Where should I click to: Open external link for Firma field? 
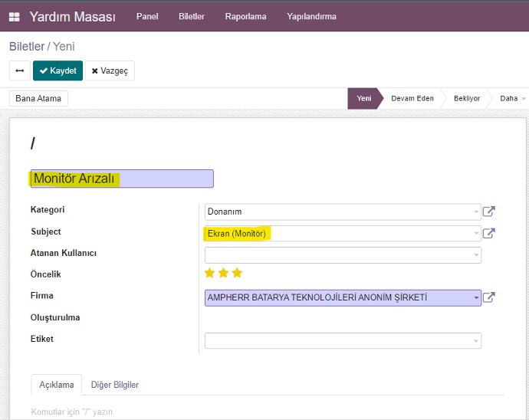point(488,298)
